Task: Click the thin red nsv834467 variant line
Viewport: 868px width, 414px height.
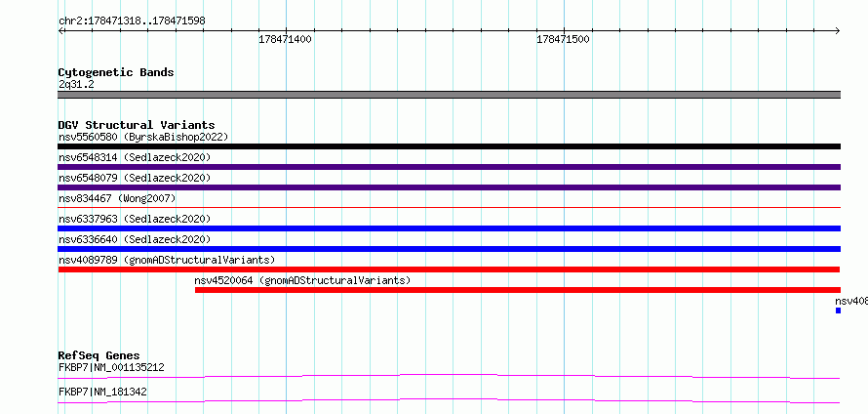Action: coord(449,207)
